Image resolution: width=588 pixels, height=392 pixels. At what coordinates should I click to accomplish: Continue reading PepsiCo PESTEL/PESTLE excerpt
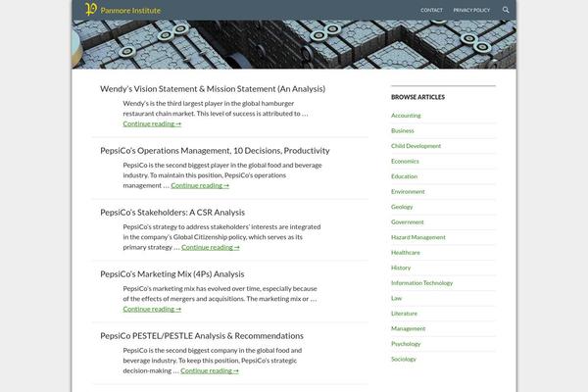pos(210,370)
